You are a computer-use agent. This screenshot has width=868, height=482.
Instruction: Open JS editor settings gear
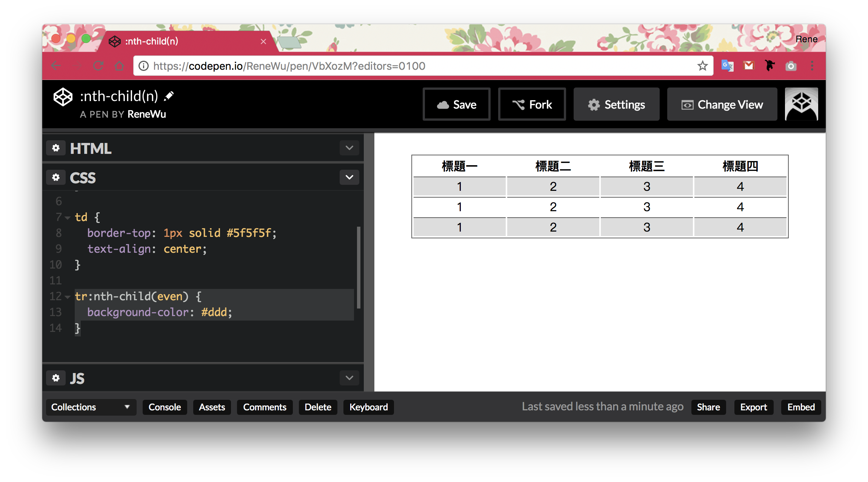pos(56,378)
